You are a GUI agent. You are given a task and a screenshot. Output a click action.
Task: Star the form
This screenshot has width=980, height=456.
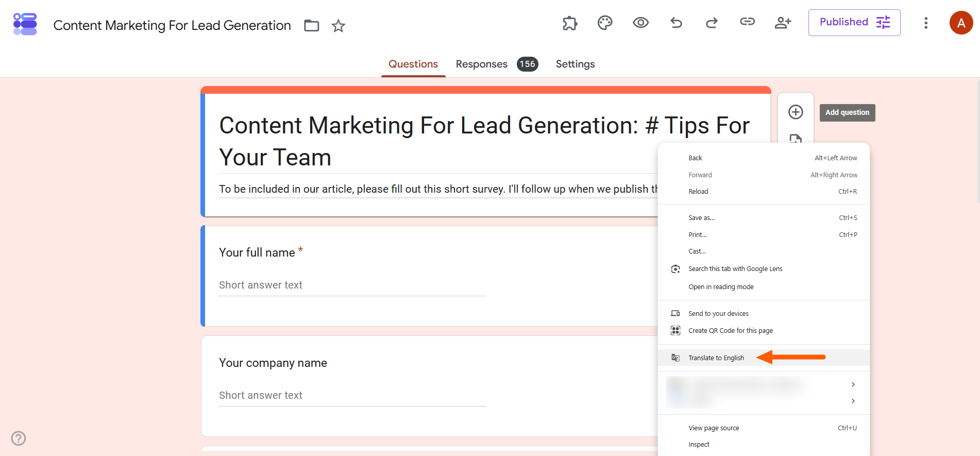click(339, 25)
